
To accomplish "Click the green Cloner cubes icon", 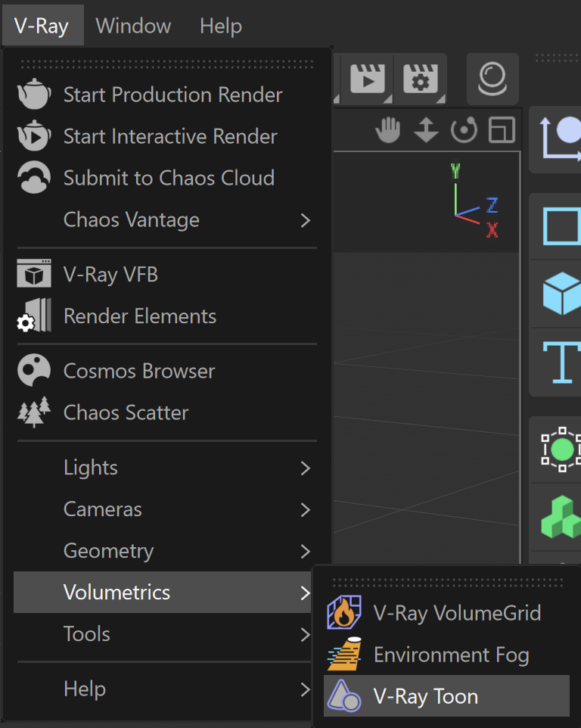I will tap(561, 517).
